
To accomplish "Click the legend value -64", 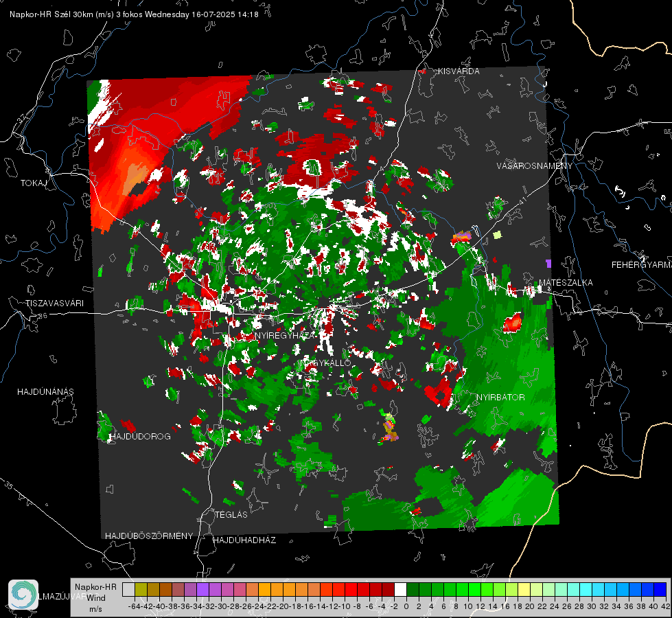I will pos(134,606).
